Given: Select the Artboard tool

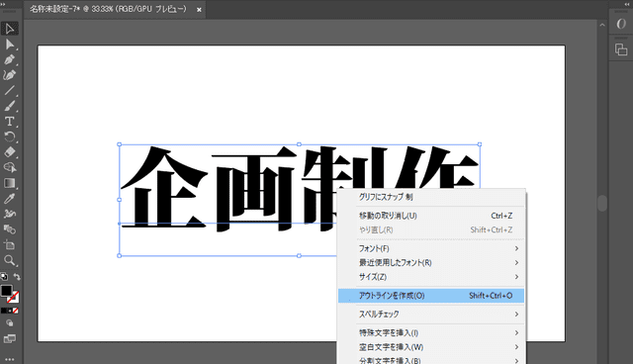Looking at the screenshot, I should [9, 245].
